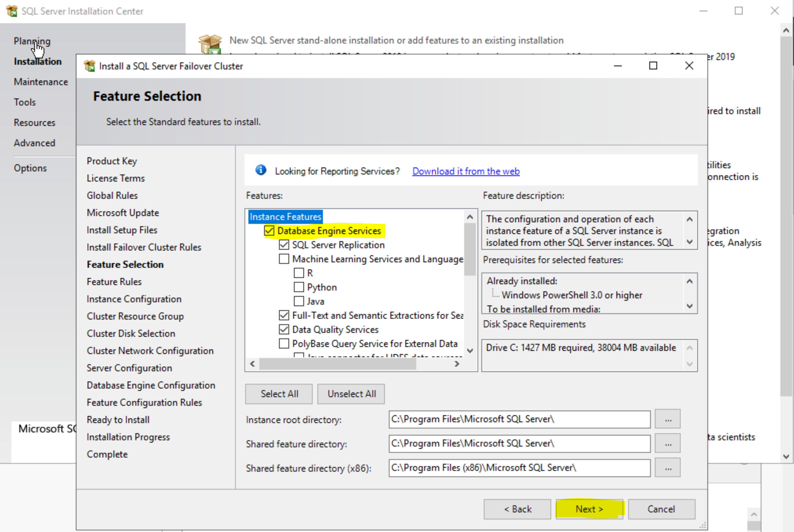This screenshot has height=532, width=794.
Task: Open the Tools section in Installation Center
Action: pyautogui.click(x=25, y=102)
